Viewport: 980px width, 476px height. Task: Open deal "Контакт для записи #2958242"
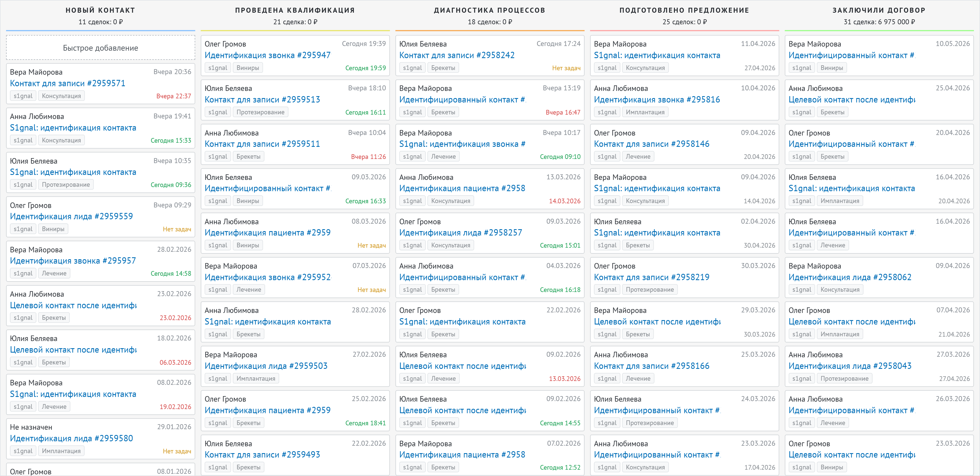pos(457,55)
